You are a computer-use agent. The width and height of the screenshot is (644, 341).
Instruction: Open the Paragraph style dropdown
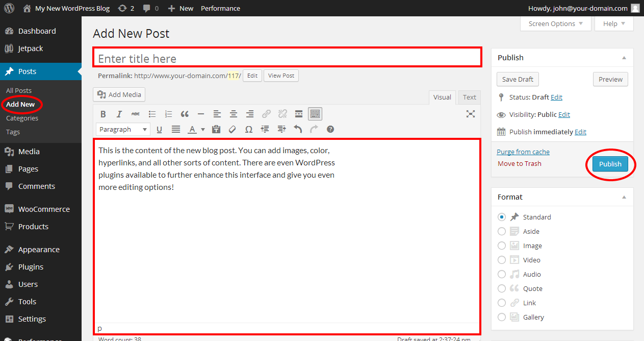(122, 129)
